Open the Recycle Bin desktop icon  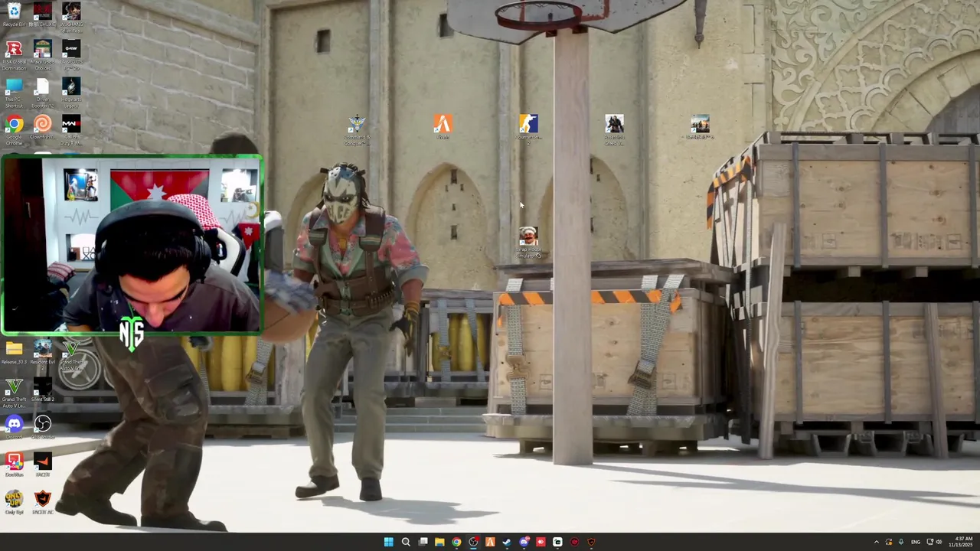14,14
